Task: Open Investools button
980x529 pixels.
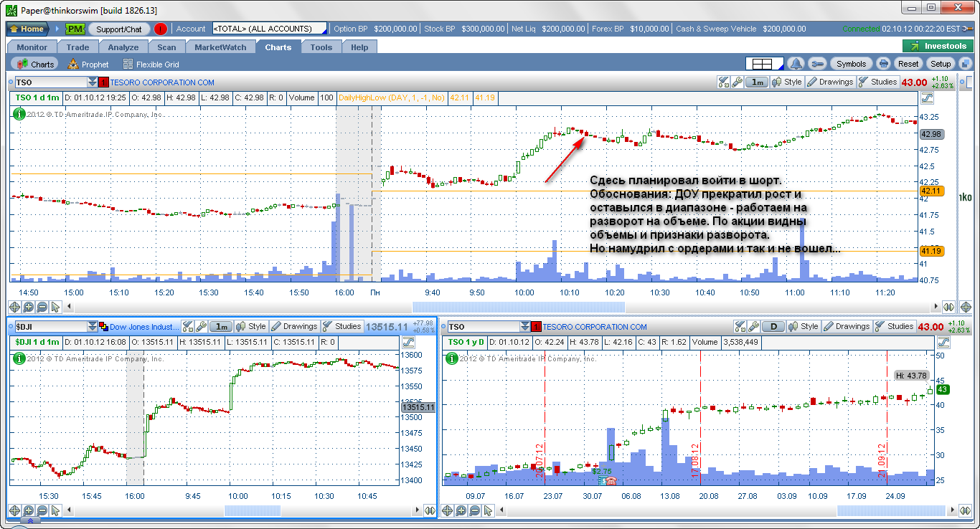Action: (x=936, y=46)
